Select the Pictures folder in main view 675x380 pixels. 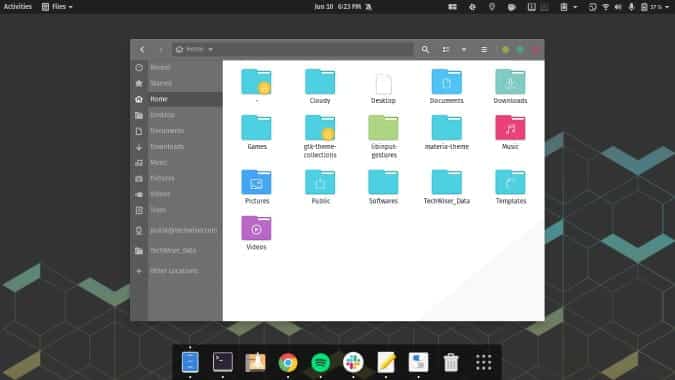point(257,186)
